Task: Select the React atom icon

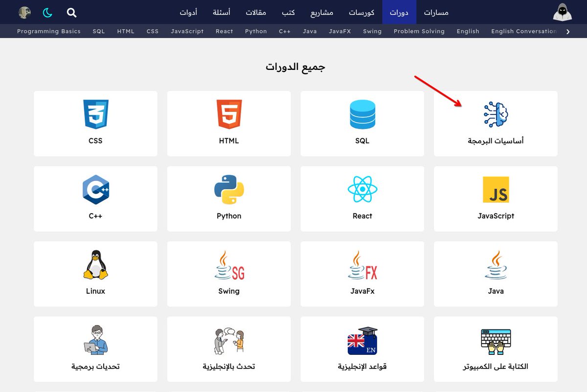Action: point(362,189)
